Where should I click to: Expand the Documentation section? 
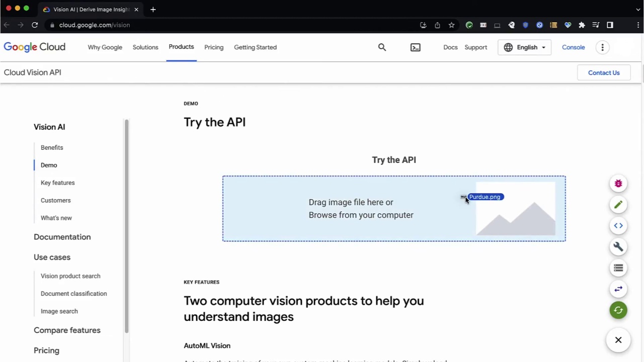(62, 237)
